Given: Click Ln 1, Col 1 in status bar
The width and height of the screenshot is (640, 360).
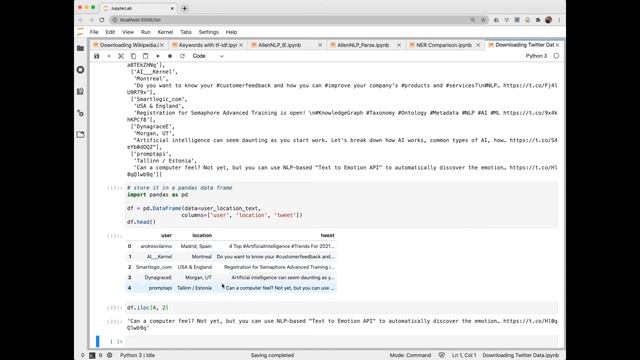Looking at the screenshot, I should [x=464, y=355].
